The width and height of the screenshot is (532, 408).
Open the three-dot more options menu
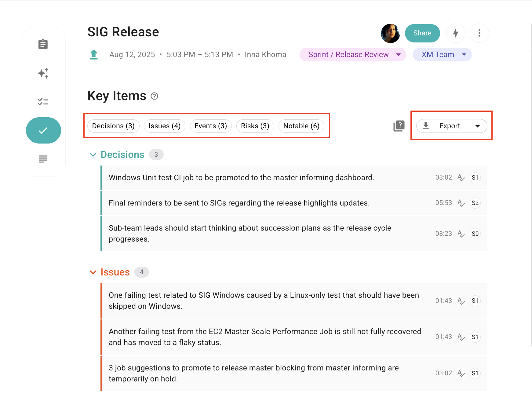point(479,33)
